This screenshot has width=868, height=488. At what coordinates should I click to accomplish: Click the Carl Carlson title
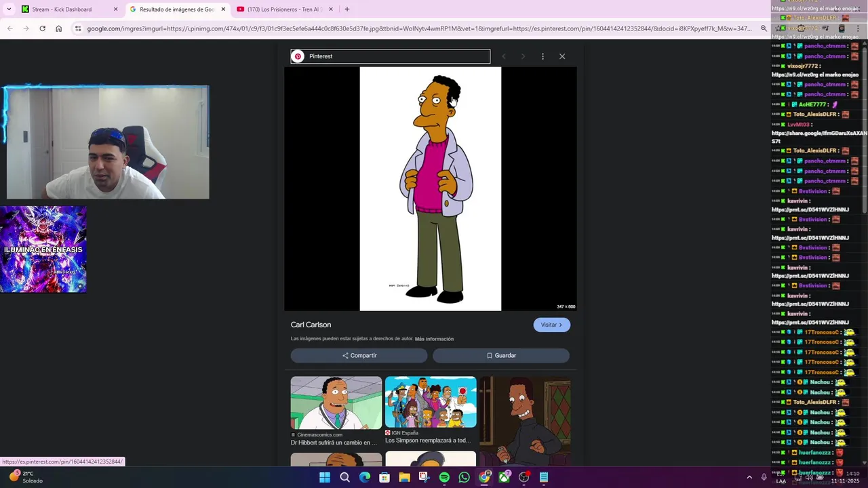(x=311, y=325)
